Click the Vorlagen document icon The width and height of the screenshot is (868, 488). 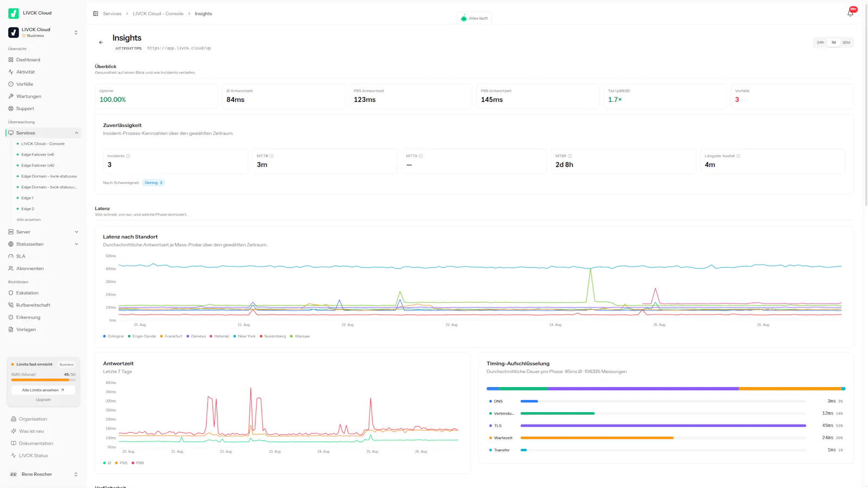point(11,330)
